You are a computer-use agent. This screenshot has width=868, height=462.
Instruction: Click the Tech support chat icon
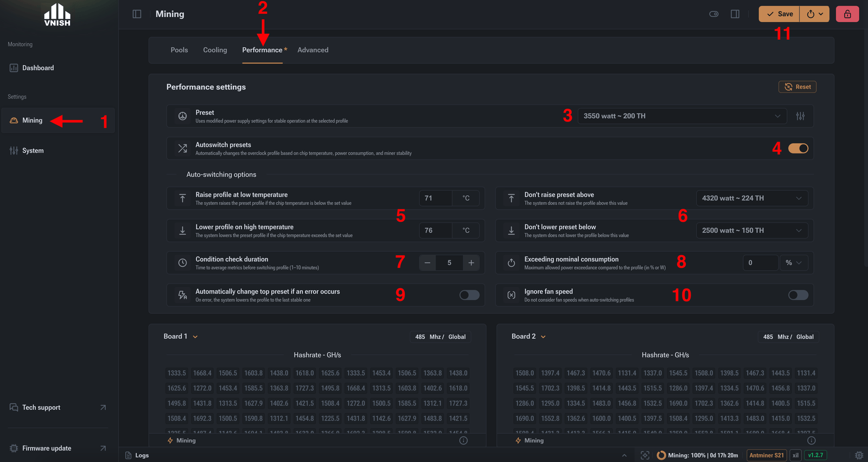point(14,407)
